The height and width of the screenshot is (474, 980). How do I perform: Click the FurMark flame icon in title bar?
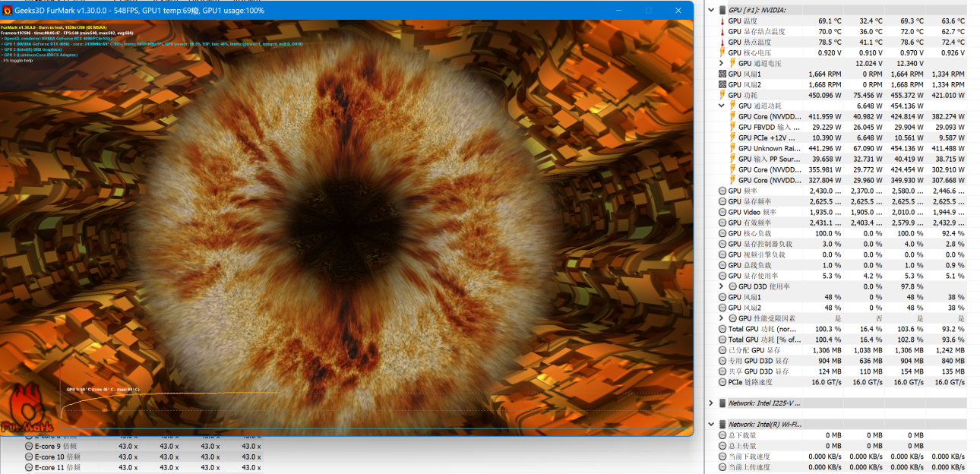tap(8, 11)
